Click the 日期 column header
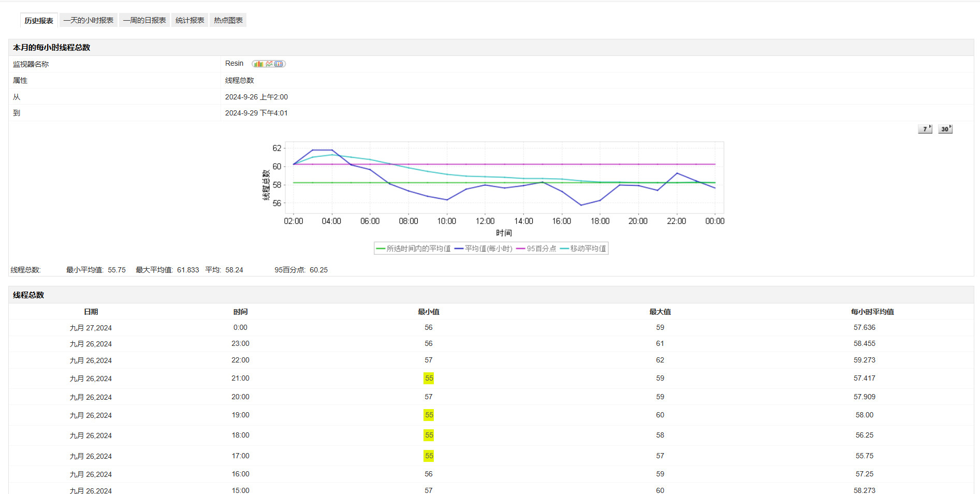980x494 pixels. click(91, 312)
